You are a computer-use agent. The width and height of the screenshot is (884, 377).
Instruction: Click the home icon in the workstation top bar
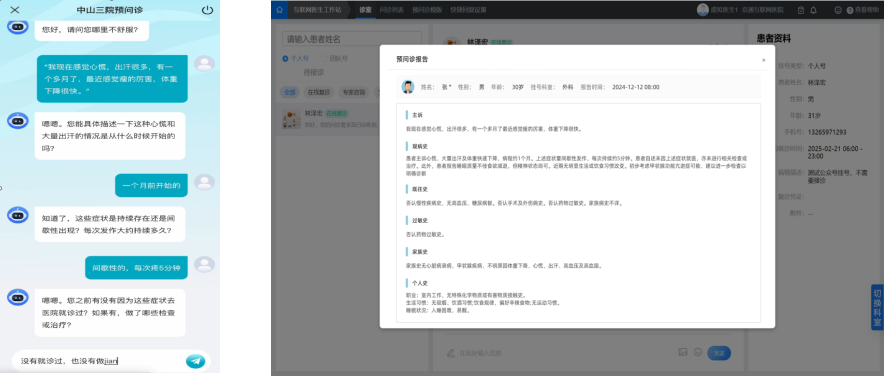(x=280, y=10)
